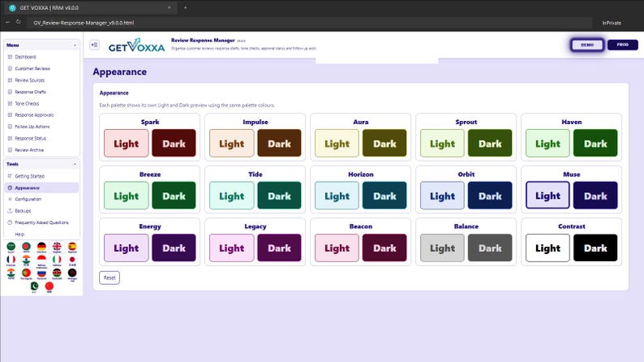Select the Kiswahili Kenya flag icon
The image size is (644, 362).
(57, 273)
